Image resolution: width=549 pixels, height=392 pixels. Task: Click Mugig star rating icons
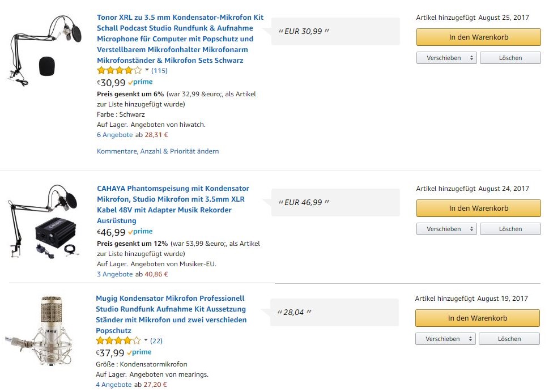(x=118, y=341)
